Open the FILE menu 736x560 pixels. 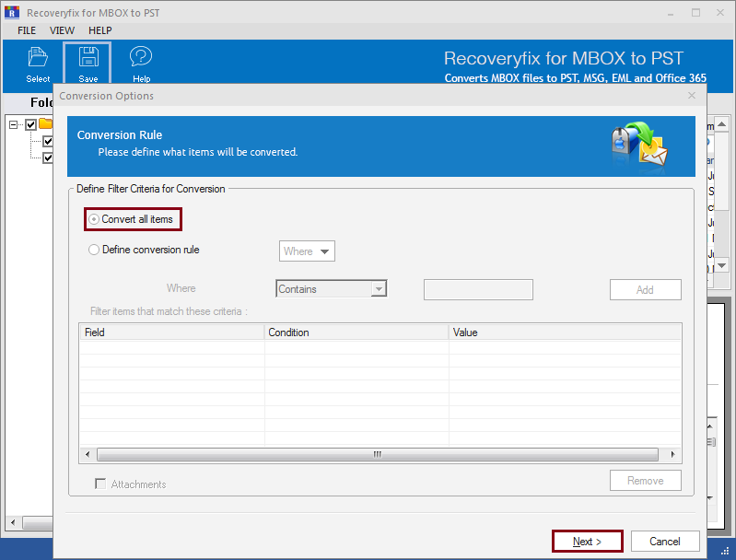tap(27, 30)
